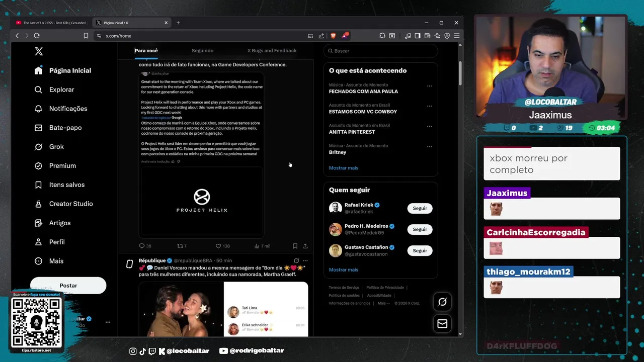The image size is (644, 362).
Task: Close the Página Inicial / X tab
Action: coord(166,23)
